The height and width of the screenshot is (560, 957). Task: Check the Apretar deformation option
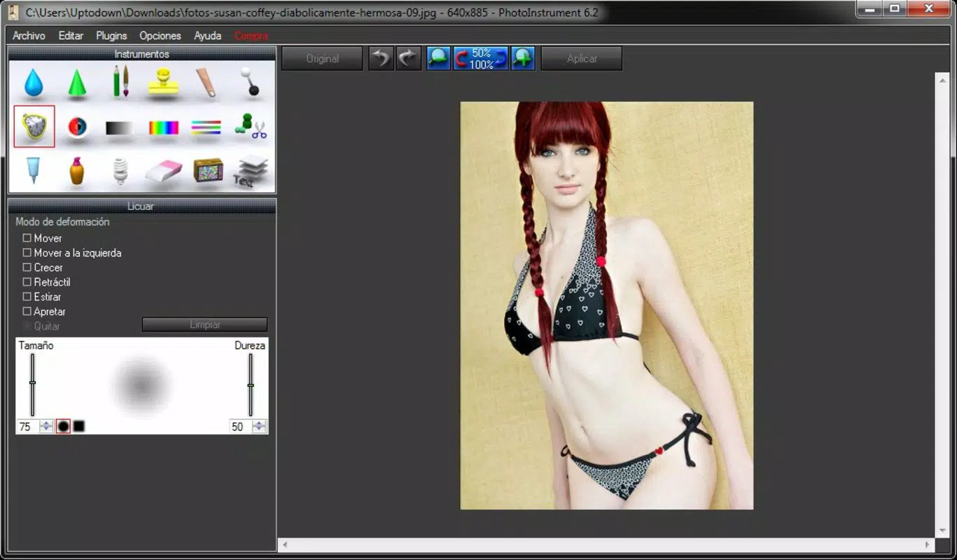tap(27, 311)
